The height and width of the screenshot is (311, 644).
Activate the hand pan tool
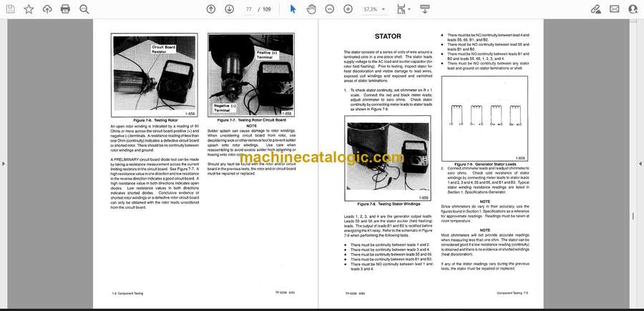[311, 9]
